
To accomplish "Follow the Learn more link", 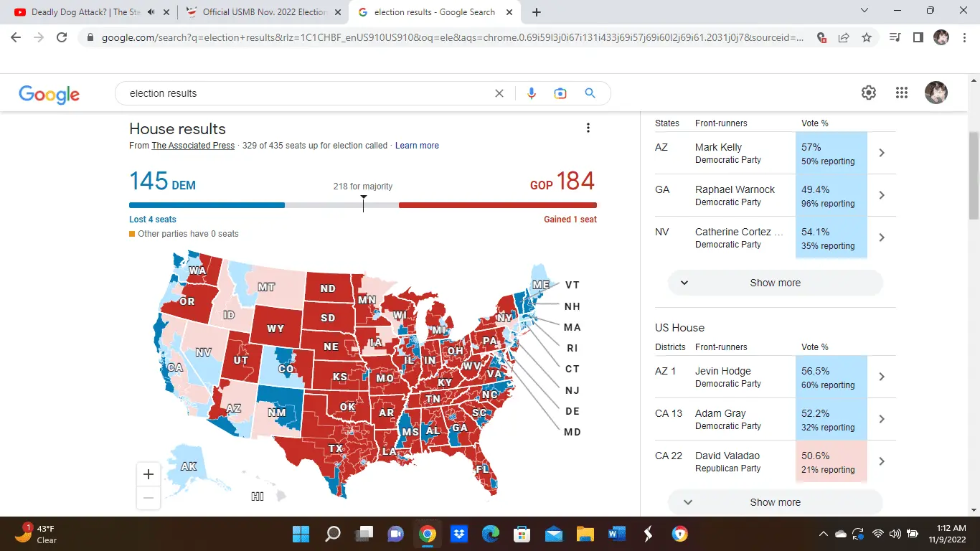I will pyautogui.click(x=417, y=146).
